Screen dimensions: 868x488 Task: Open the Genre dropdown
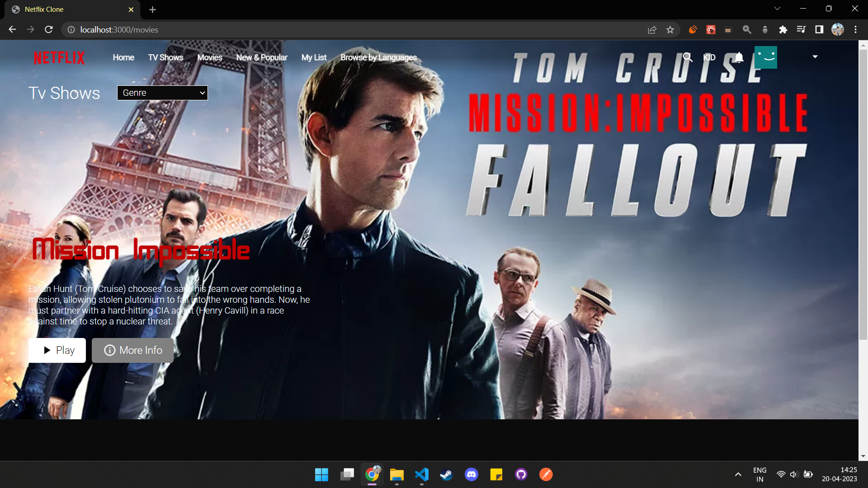click(162, 93)
